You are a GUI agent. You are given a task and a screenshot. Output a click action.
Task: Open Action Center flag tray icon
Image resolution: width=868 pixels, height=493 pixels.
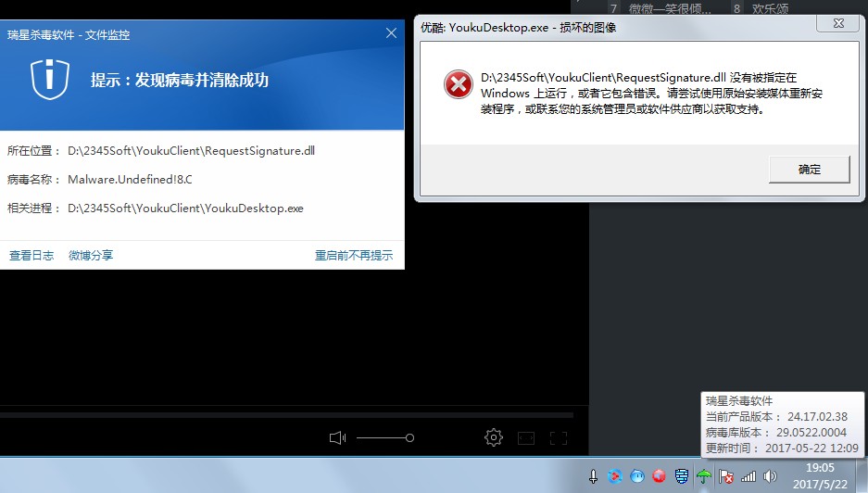click(725, 475)
